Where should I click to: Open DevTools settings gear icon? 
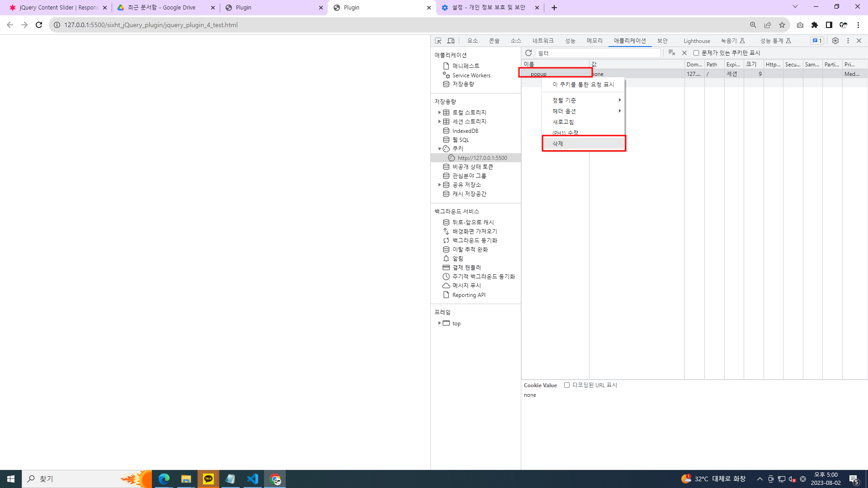835,41
